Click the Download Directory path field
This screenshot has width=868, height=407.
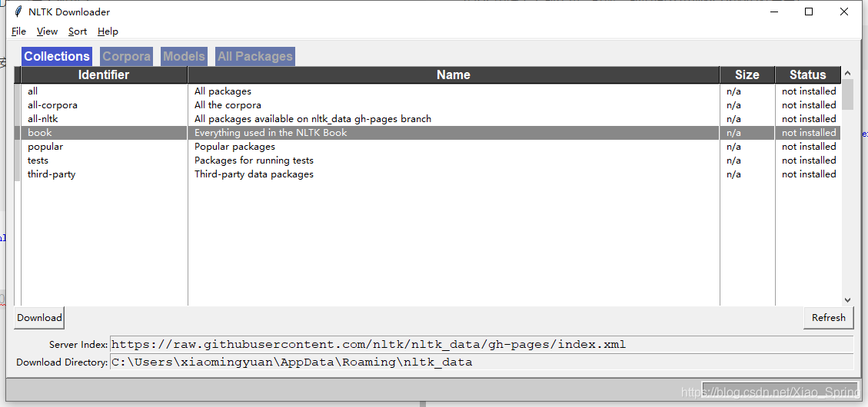tap(481, 362)
